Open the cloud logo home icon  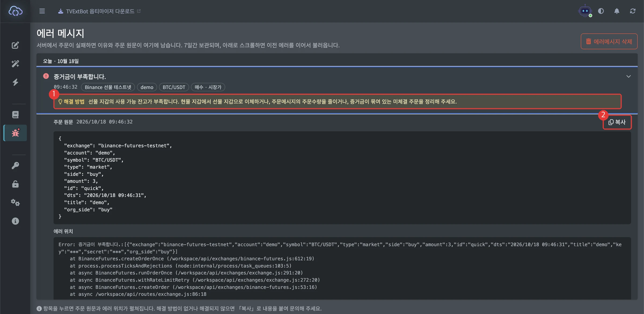coord(15,11)
